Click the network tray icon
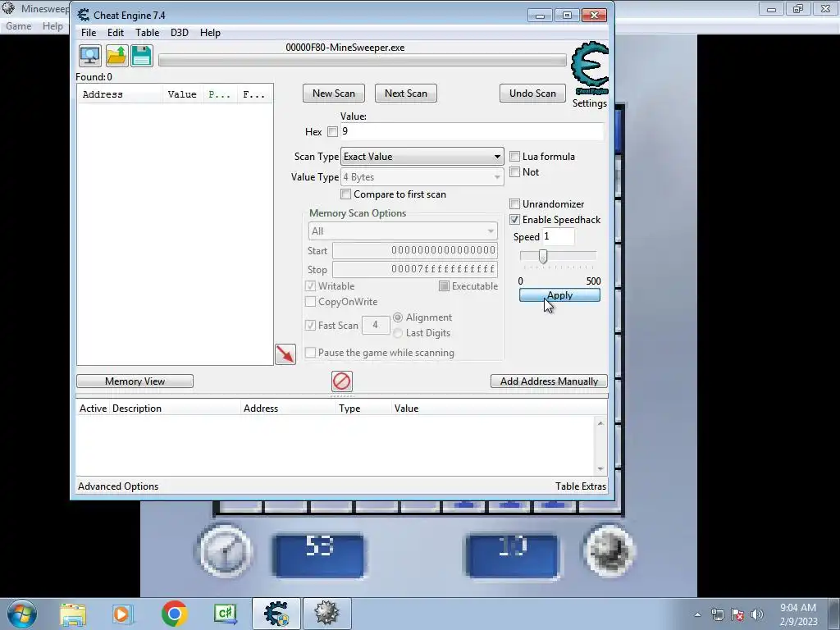This screenshot has width=840, height=630. (x=717, y=614)
